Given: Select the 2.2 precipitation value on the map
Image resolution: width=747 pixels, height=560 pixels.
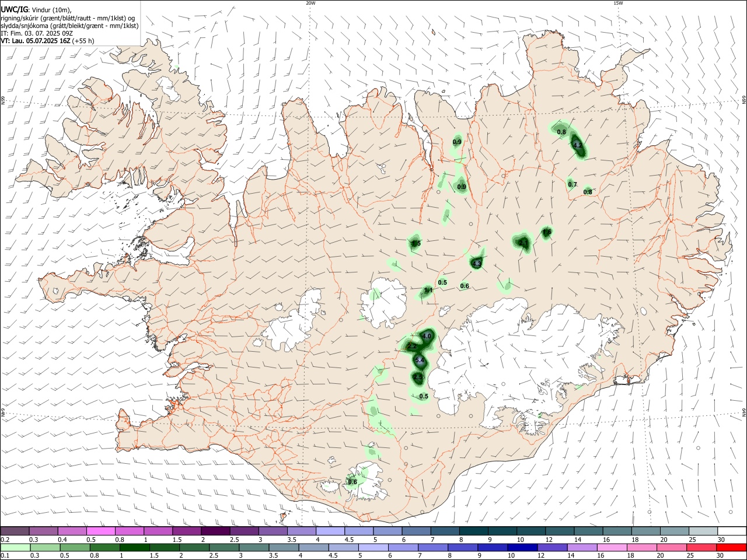Looking at the screenshot, I should (x=411, y=346).
